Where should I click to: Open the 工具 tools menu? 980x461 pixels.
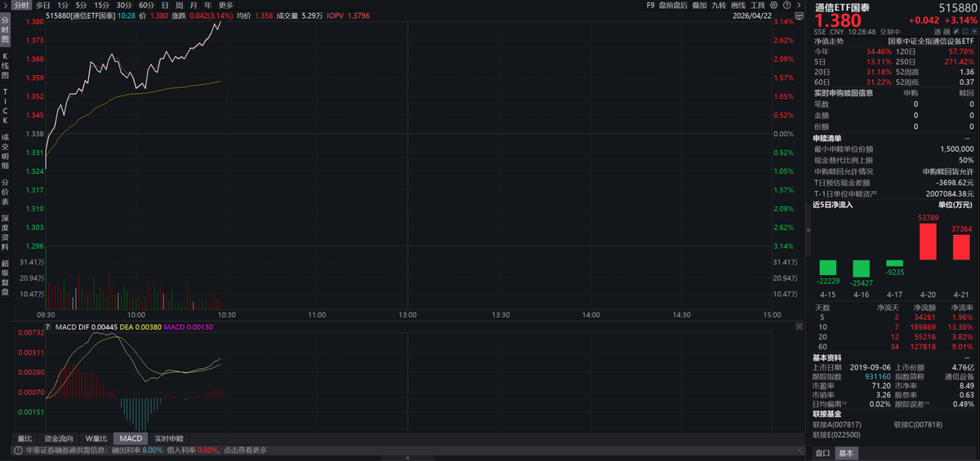(x=757, y=5)
